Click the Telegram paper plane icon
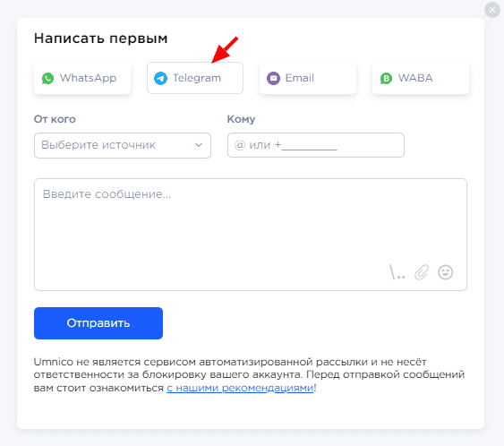This screenshot has width=504, height=446. (160, 78)
